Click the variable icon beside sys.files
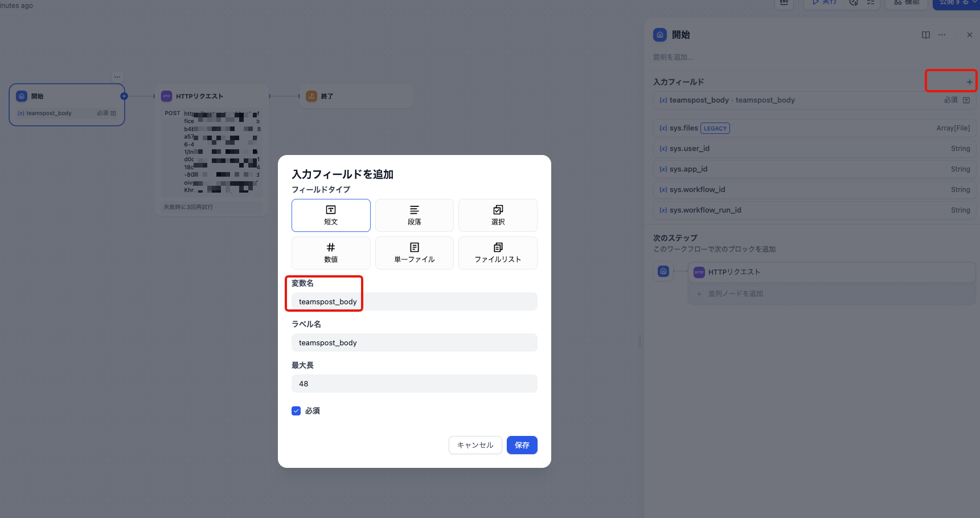The width and height of the screenshot is (980, 518). point(663,128)
